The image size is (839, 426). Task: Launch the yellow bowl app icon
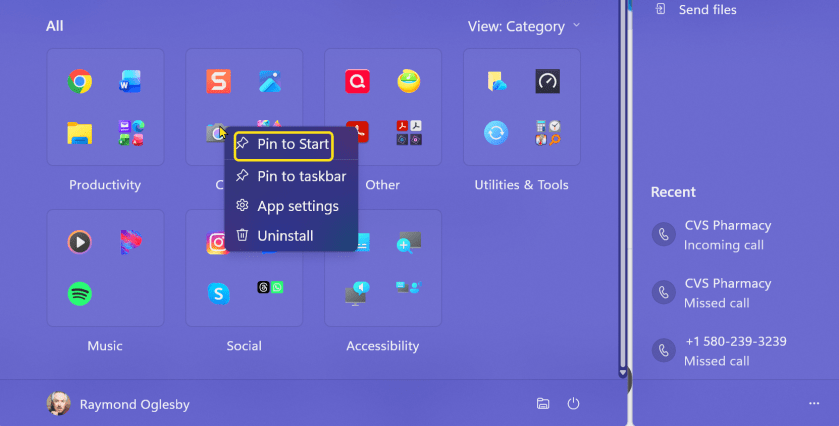tap(409, 81)
